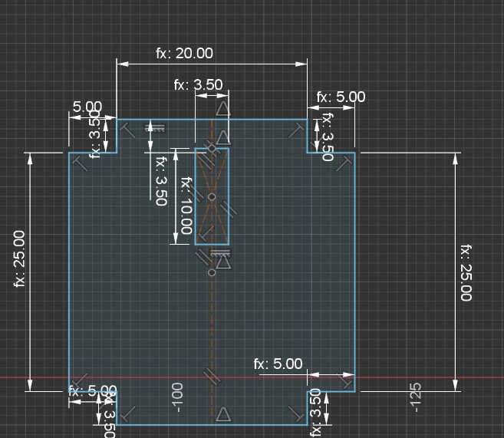Screen dimensions: 504x438
Task: Select the fx: 10.00 slot height dimension
Action: pyautogui.click(x=185, y=206)
